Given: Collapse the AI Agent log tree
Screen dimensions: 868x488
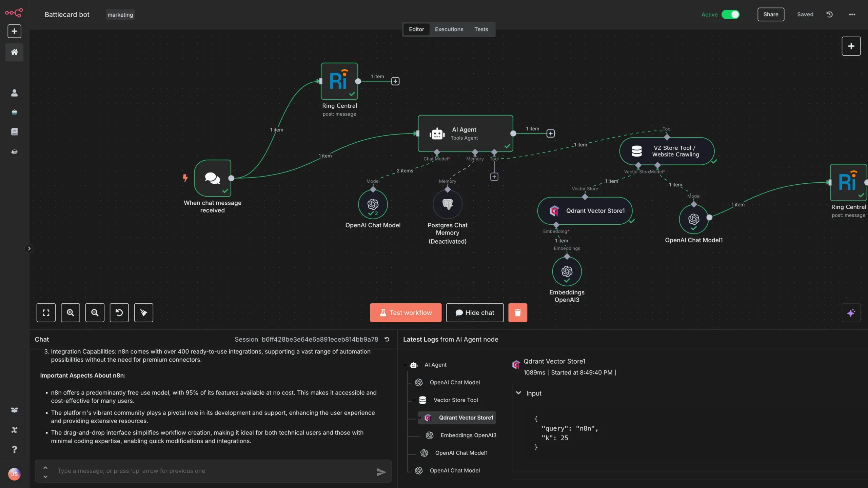Looking at the screenshot, I should point(405,365).
